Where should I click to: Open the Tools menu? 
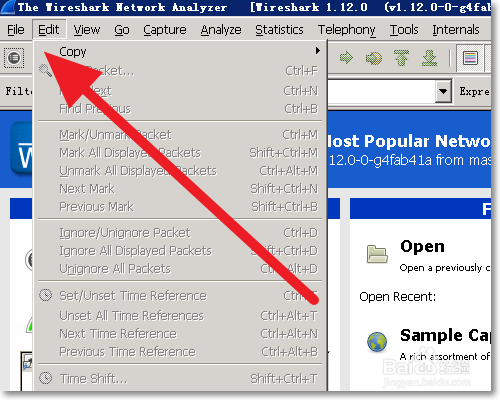click(404, 30)
